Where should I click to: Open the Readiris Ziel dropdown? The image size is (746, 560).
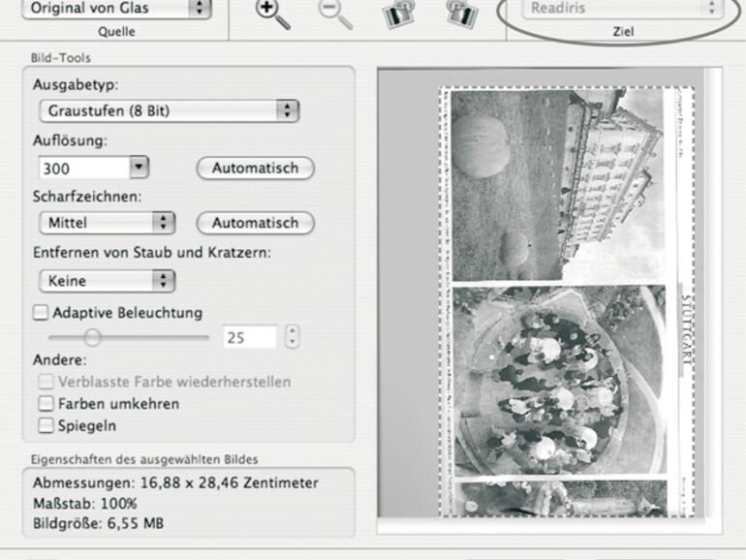[x=623, y=9]
